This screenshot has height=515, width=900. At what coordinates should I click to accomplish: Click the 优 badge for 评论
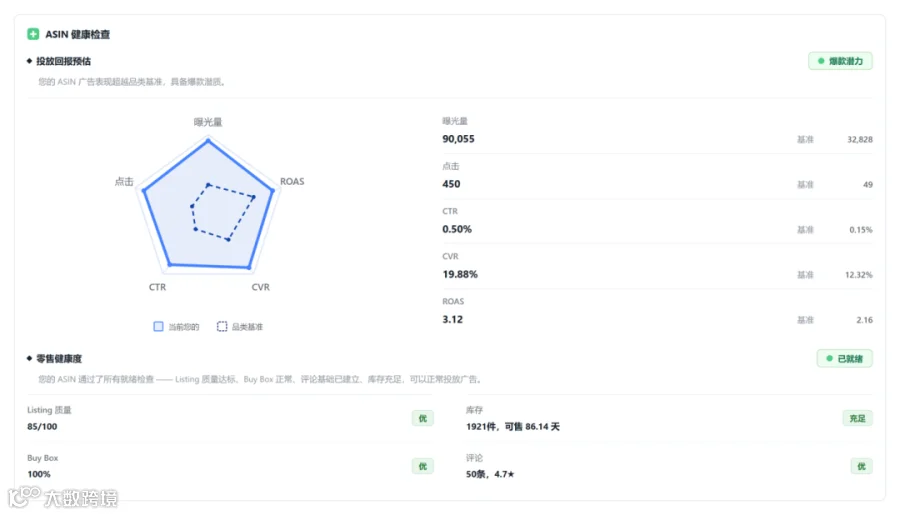pyautogui.click(x=862, y=466)
